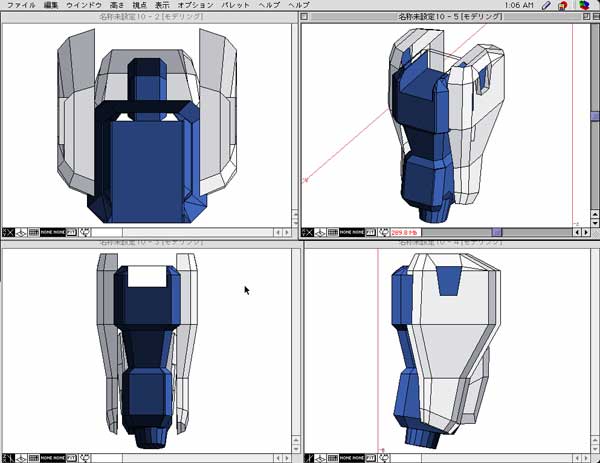This screenshot has height=463, width=600.
Task: Open the 高さ menu
Action: point(117,5)
